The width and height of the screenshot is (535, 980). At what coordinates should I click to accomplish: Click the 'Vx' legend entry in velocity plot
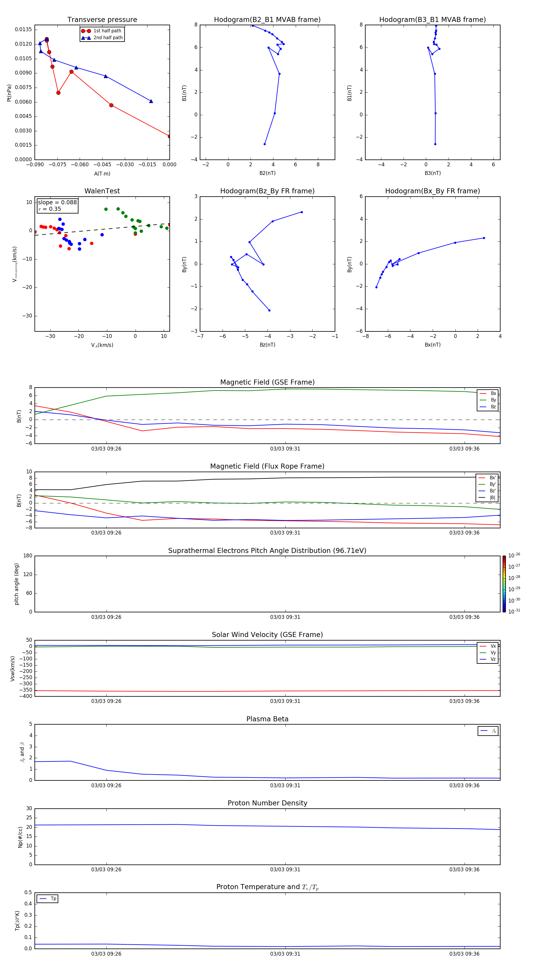[488, 646]
